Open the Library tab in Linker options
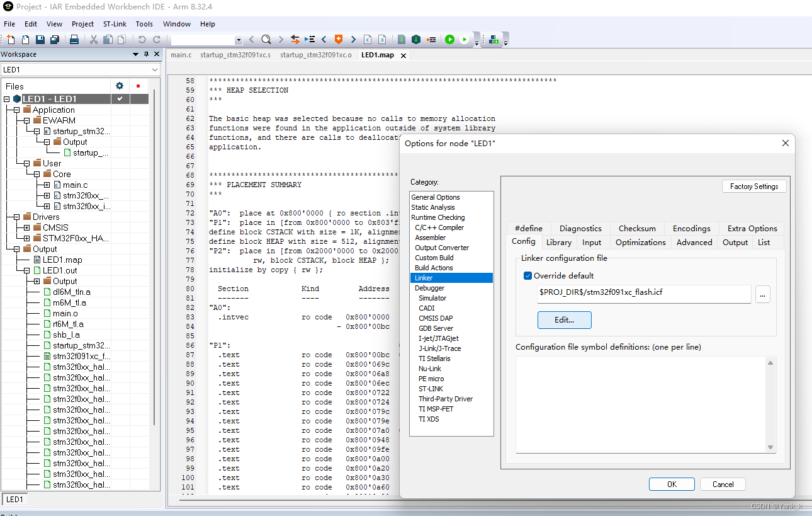The image size is (812, 516). click(x=559, y=242)
